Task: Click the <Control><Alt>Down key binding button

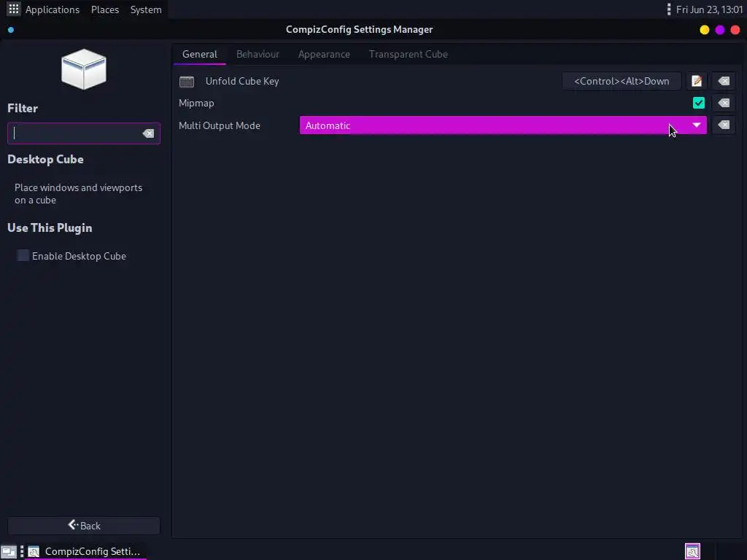Action: 622,81
